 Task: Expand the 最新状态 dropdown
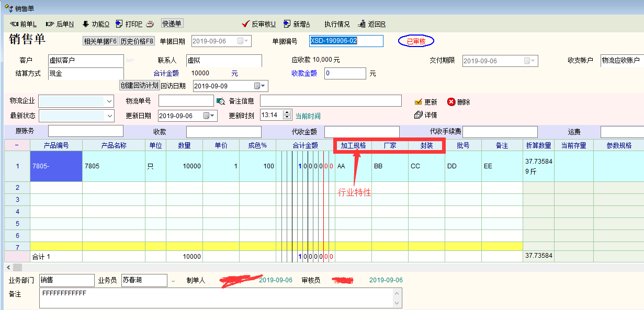(109, 116)
